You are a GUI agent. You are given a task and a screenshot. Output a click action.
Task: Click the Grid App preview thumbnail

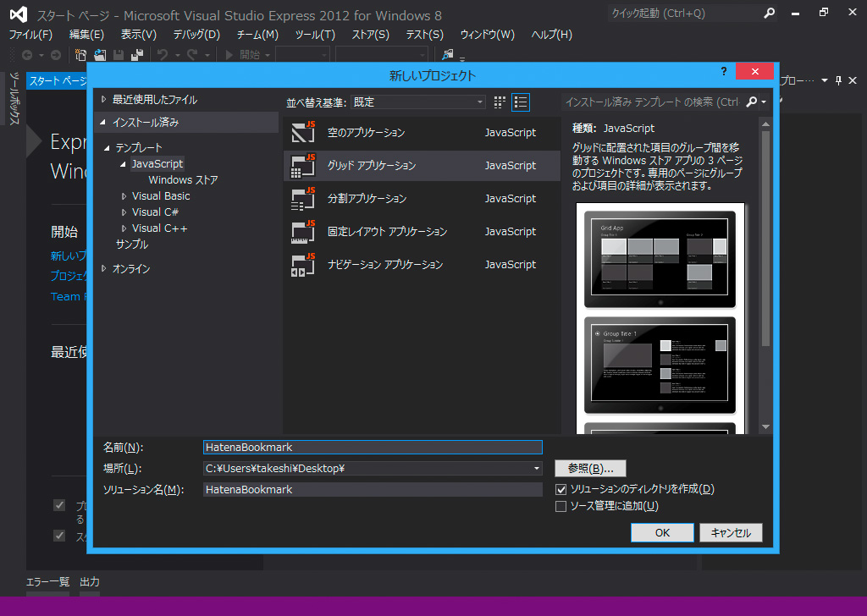pos(660,259)
